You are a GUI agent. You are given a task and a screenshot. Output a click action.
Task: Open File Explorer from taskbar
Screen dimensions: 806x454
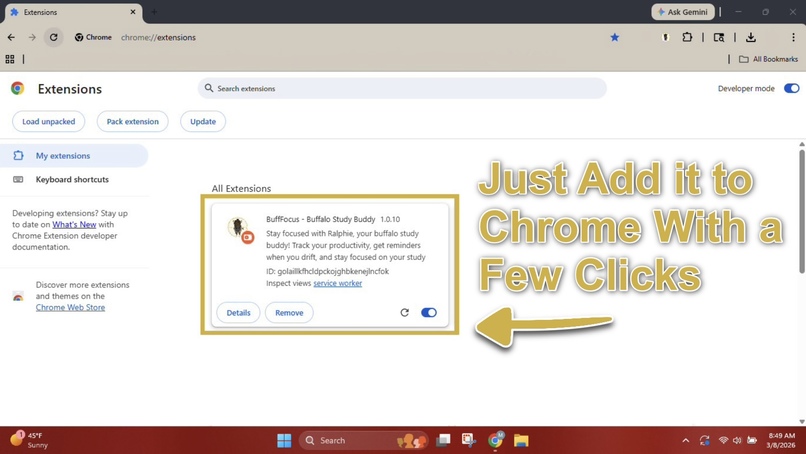click(x=521, y=441)
